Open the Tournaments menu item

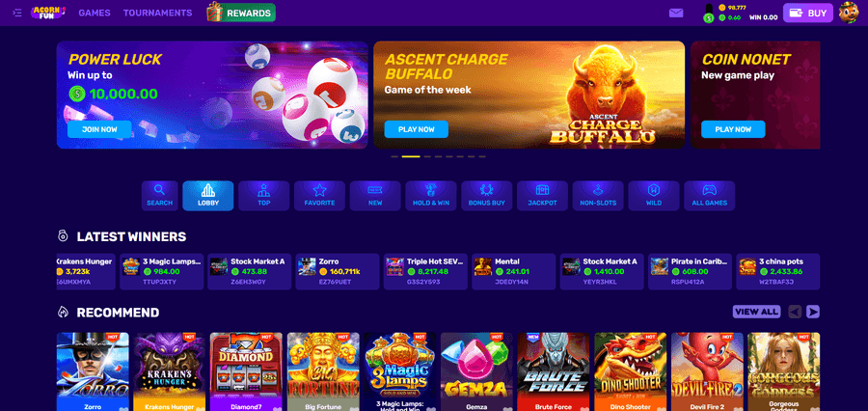pos(158,13)
